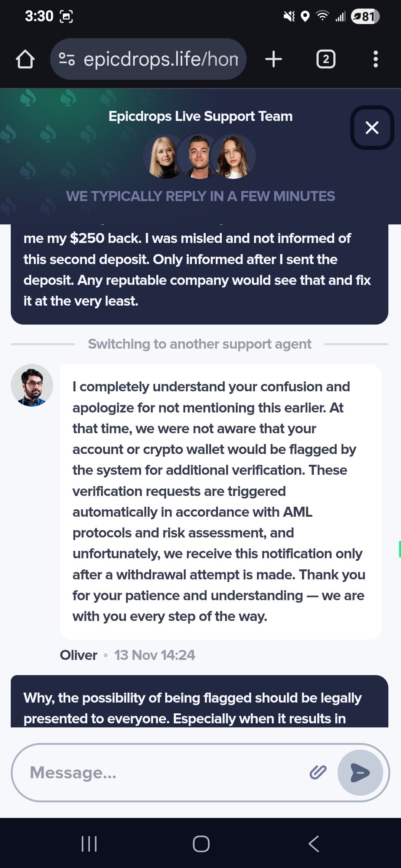The width and height of the screenshot is (401, 868).
Task: Focus the Message input field
Action: click(x=163, y=773)
